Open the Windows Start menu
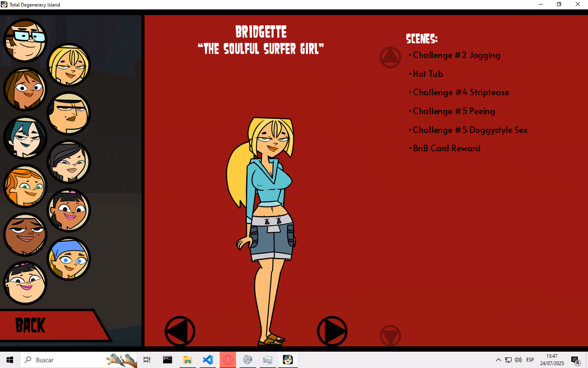 [x=10, y=360]
